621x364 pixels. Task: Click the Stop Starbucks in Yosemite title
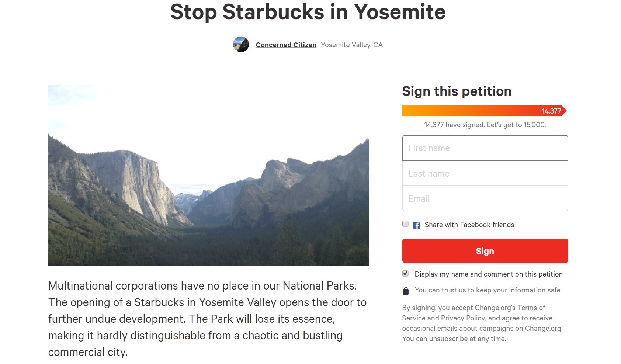pyautogui.click(x=308, y=12)
